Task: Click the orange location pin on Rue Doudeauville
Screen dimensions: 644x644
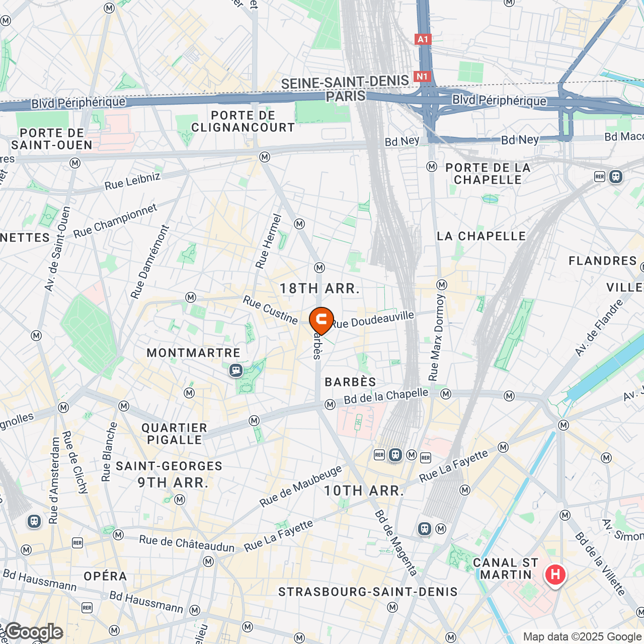Action: (321, 320)
